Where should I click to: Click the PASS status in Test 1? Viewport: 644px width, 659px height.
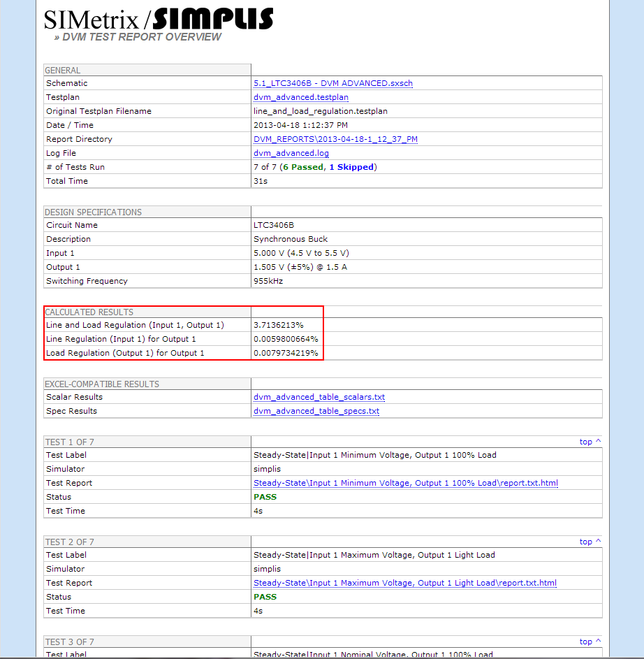[263, 497]
